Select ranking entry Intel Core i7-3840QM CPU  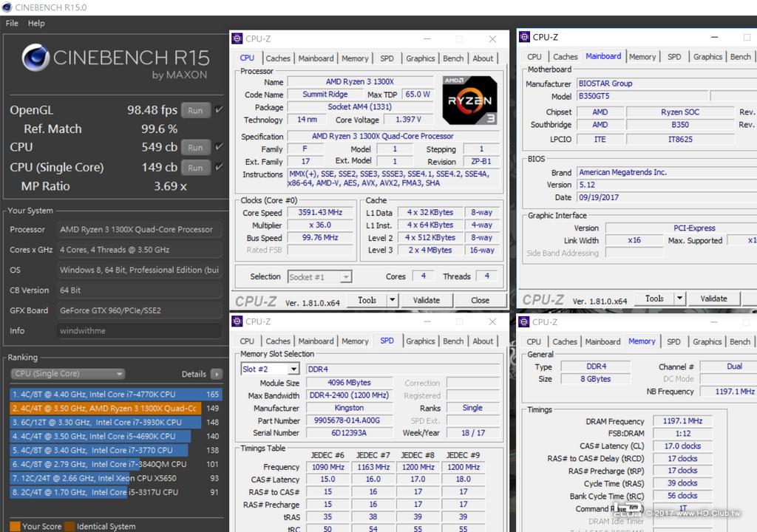pyautogui.click(x=115, y=465)
